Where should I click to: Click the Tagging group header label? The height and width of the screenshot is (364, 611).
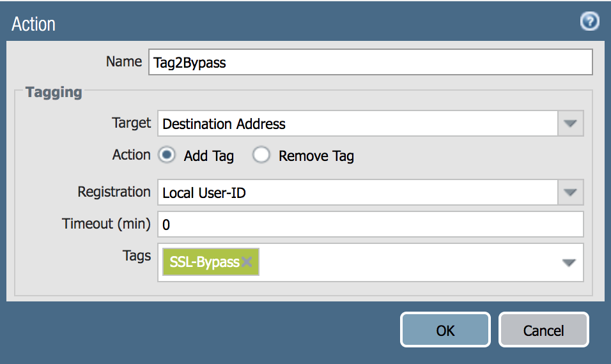click(x=54, y=92)
